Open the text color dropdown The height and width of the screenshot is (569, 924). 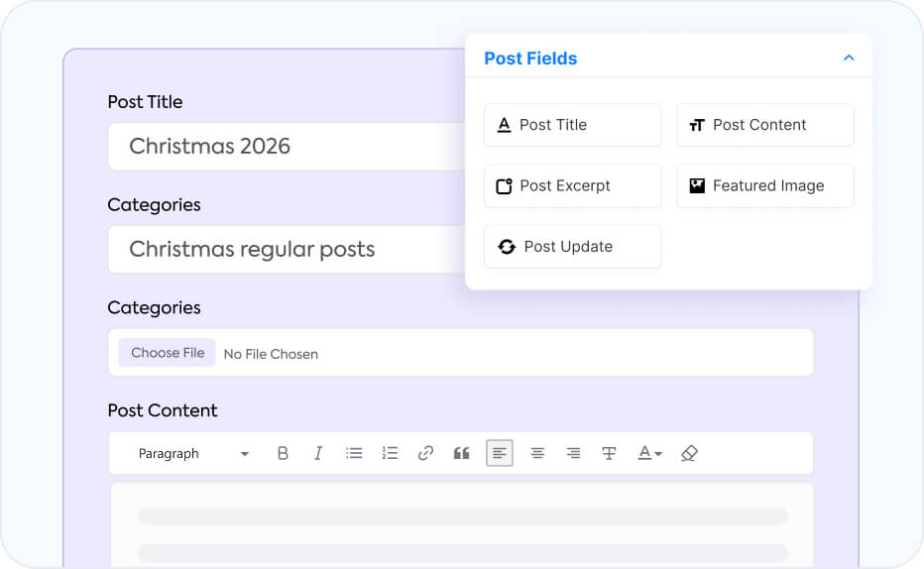650,453
